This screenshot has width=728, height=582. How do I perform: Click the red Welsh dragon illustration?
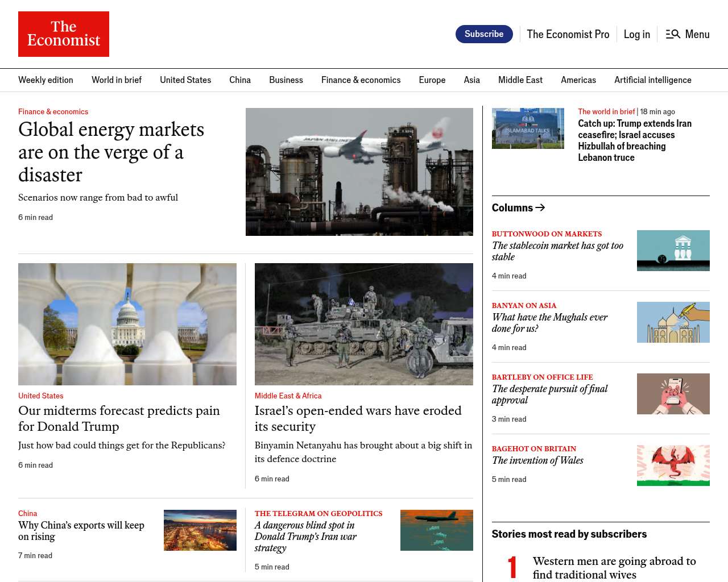(673, 465)
